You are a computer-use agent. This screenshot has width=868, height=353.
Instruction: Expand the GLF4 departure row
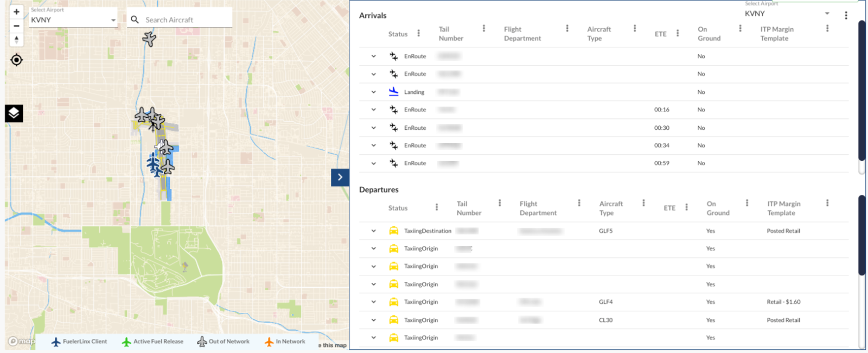click(x=373, y=301)
